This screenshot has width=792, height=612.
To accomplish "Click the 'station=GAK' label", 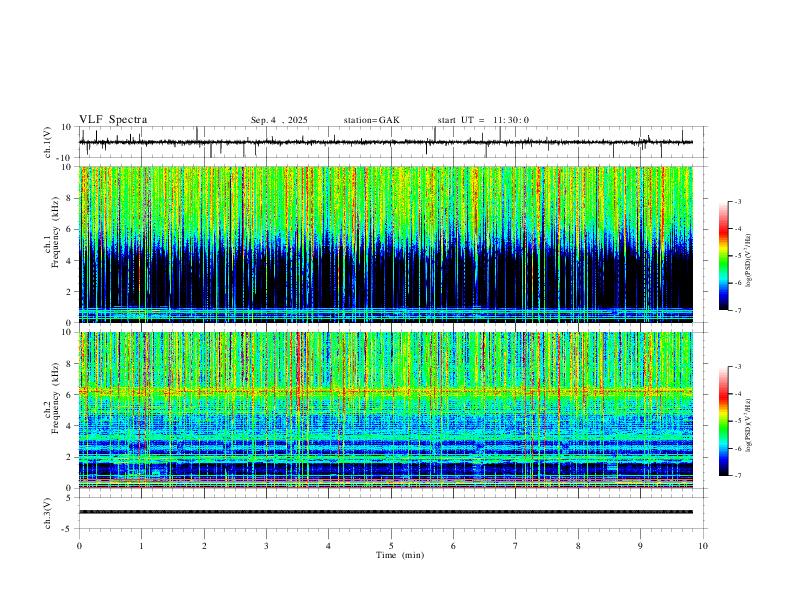I will tap(371, 120).
